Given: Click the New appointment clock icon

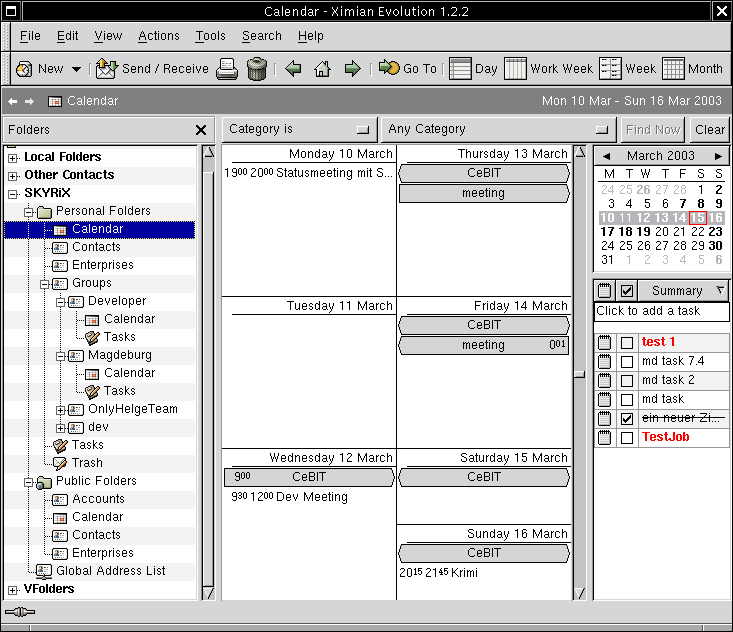Looking at the screenshot, I should tap(24, 69).
